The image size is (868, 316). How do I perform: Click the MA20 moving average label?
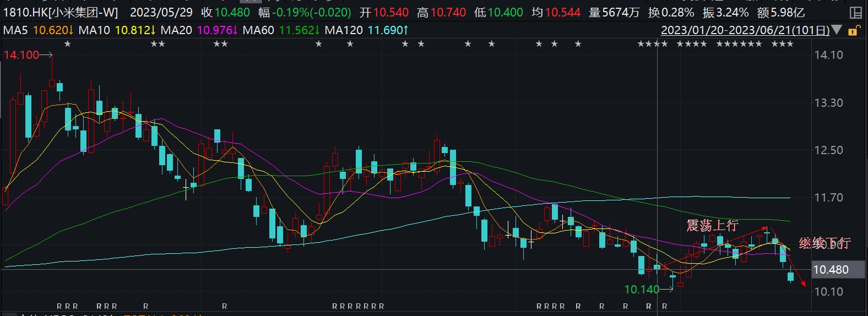coord(176,30)
